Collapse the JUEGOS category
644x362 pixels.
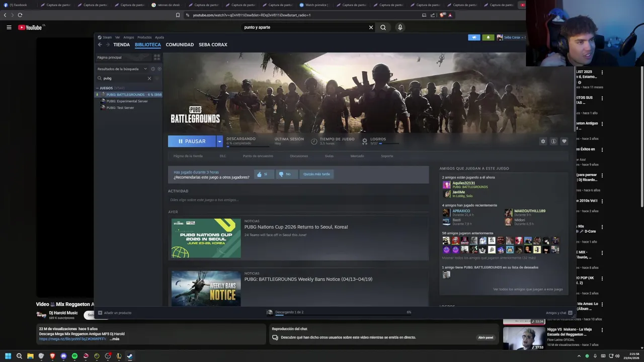point(97,88)
